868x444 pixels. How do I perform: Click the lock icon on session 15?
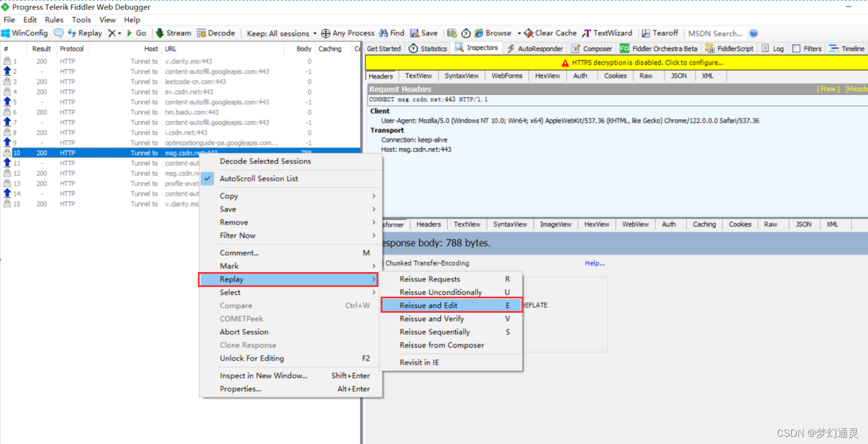7,204
